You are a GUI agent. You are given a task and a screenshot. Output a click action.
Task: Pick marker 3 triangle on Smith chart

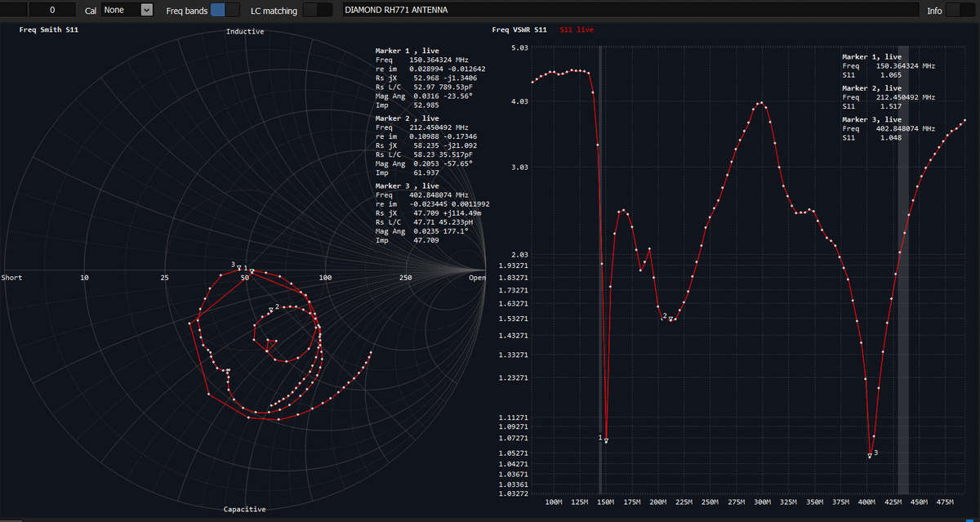(x=238, y=267)
